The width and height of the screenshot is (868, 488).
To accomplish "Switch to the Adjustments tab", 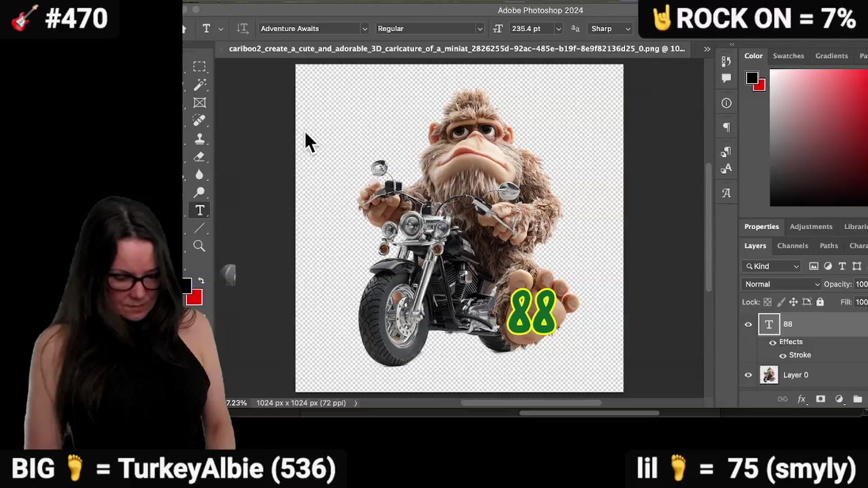I will [811, 227].
